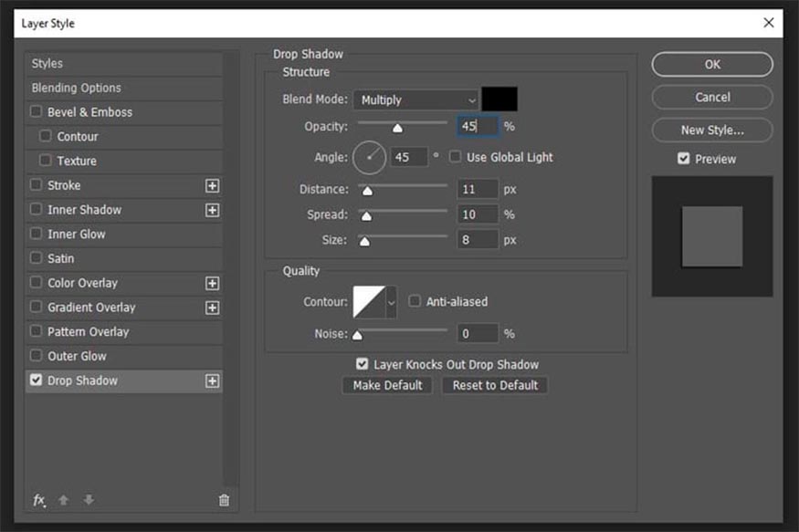Click the Angle value field
Screen dimensions: 799x532
tap(409, 157)
